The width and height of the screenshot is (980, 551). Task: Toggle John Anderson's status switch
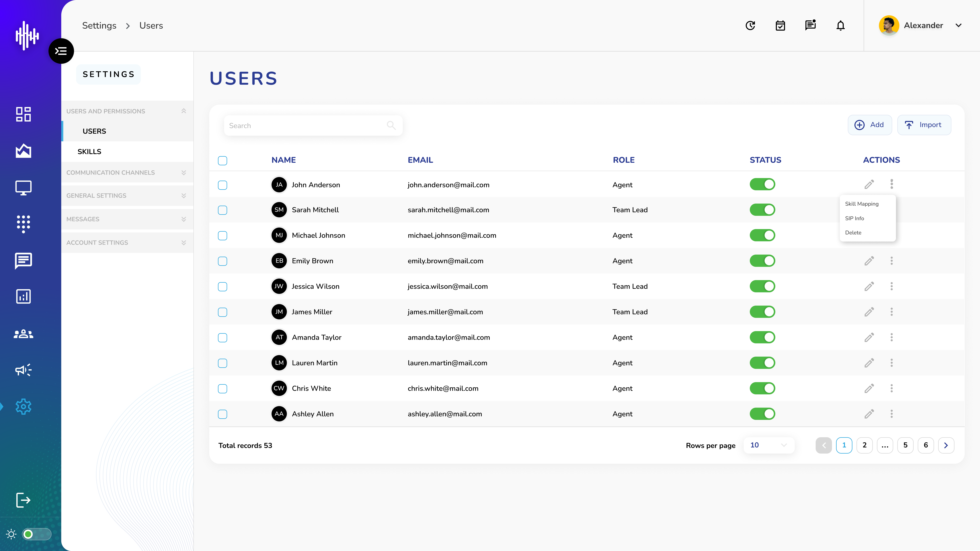coord(762,184)
